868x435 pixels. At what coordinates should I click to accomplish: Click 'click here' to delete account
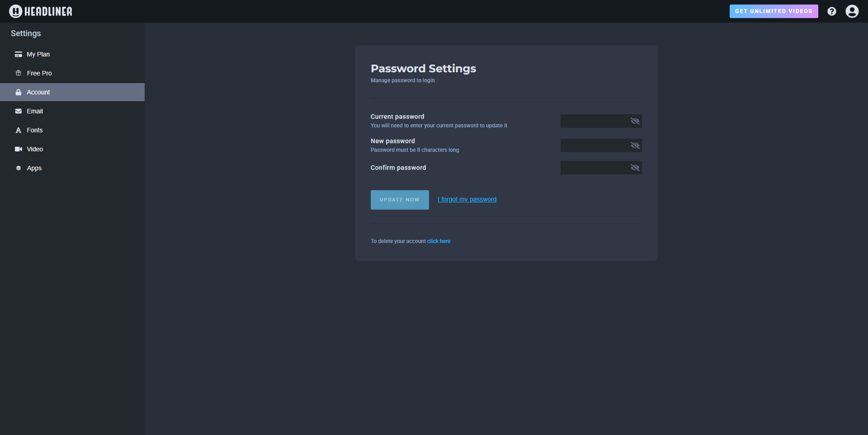pyautogui.click(x=439, y=241)
